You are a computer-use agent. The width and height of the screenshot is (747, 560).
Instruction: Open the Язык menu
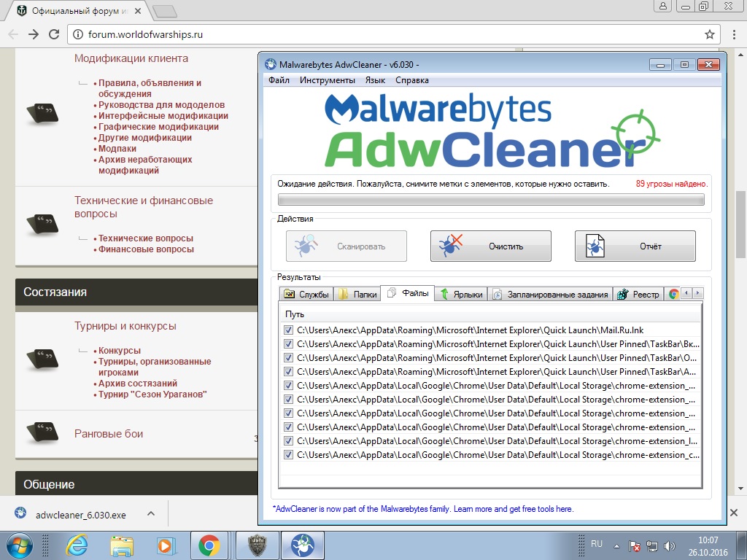pyautogui.click(x=375, y=80)
